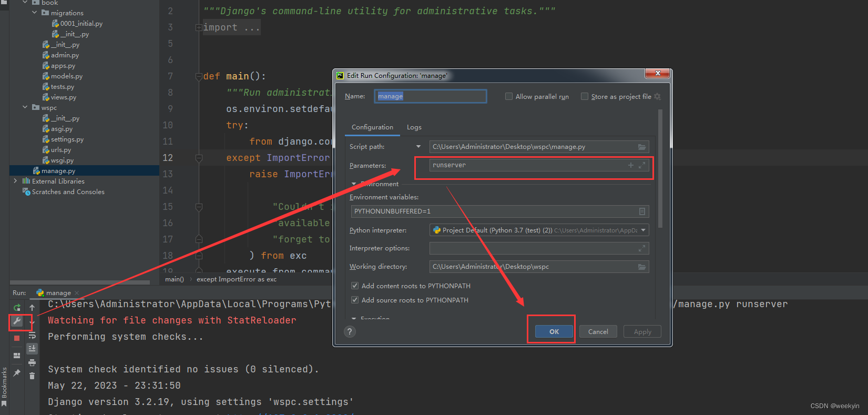Fold the except block at line 12

[199, 158]
